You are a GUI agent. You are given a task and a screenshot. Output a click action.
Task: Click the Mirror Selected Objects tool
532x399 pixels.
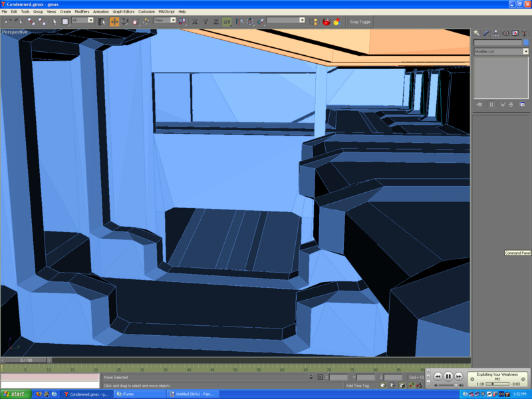[x=239, y=22]
